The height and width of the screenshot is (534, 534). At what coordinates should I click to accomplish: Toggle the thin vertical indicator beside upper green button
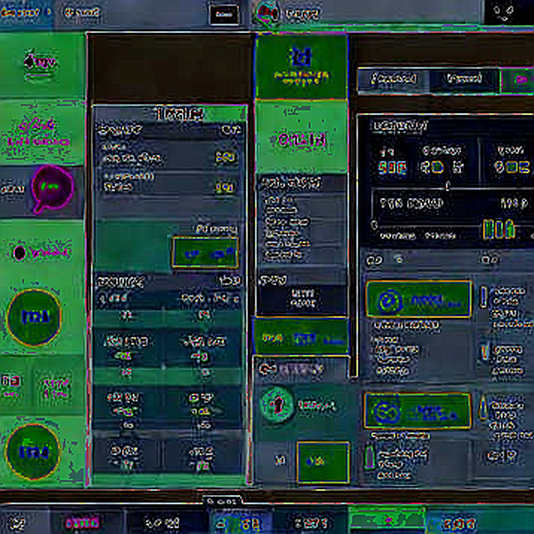click(x=483, y=297)
